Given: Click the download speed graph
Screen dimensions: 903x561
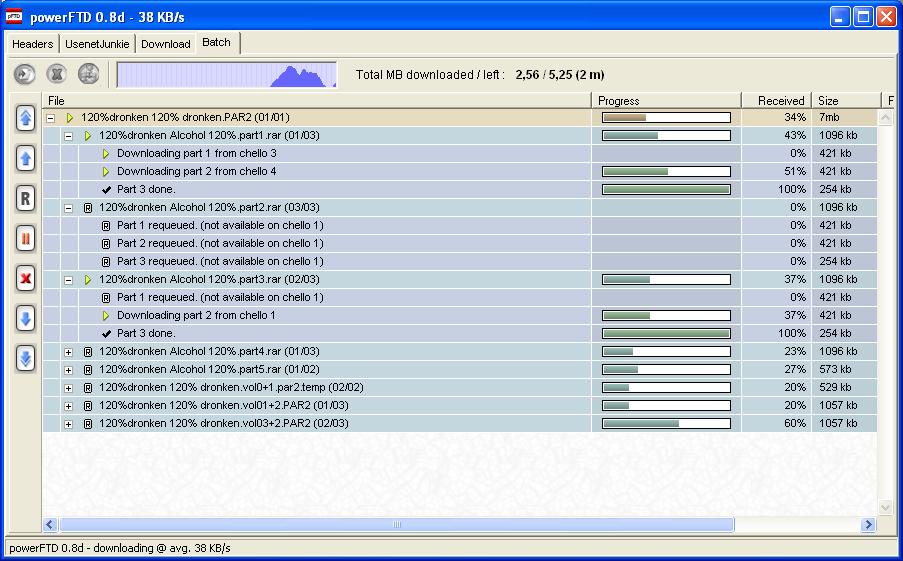Looking at the screenshot, I should 227,75.
